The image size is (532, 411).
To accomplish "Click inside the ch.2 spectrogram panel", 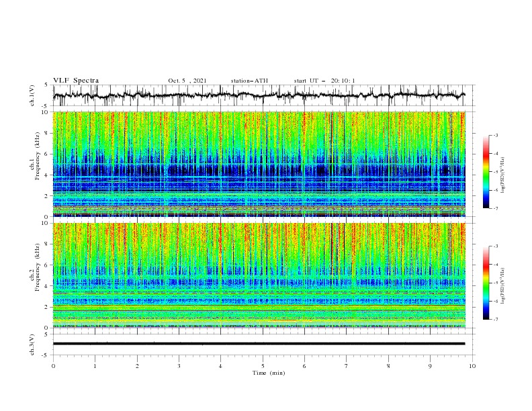I will 259,275.
